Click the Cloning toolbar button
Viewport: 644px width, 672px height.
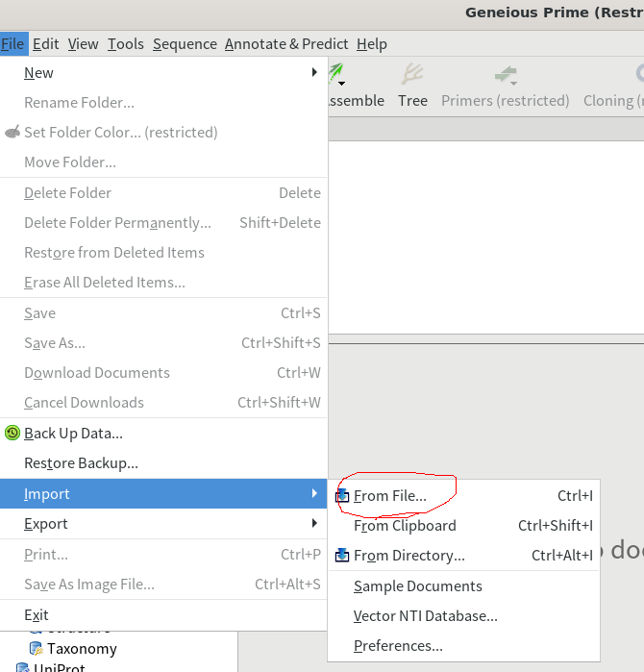point(613,85)
